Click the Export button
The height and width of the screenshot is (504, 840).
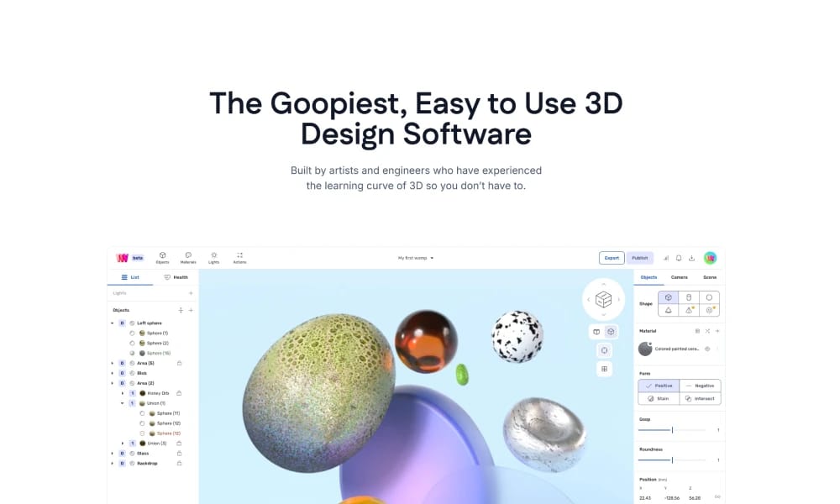click(612, 258)
